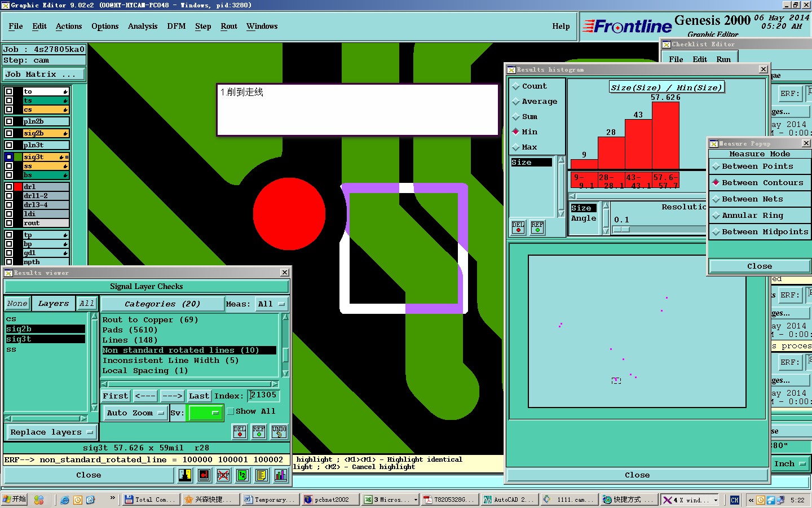812x508 pixels.
Task: Toggle the 'to' layer checkbox
Action: point(9,91)
